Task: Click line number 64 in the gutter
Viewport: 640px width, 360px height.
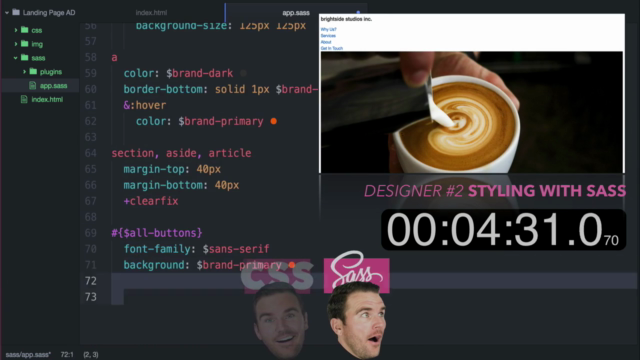Action: click(91, 153)
